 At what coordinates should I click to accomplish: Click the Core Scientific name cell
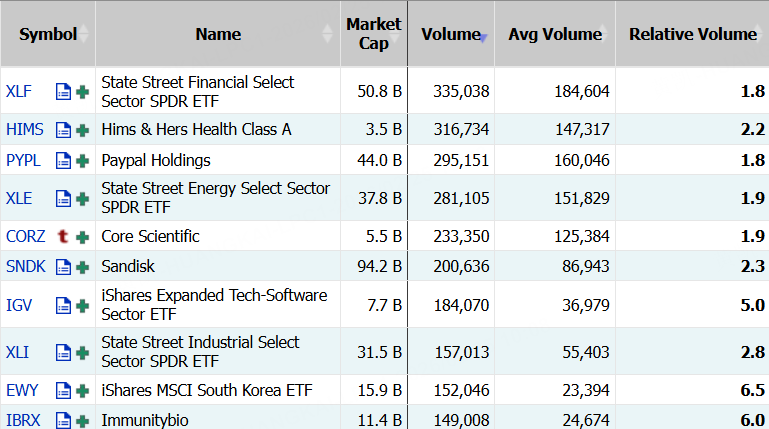(x=150, y=236)
